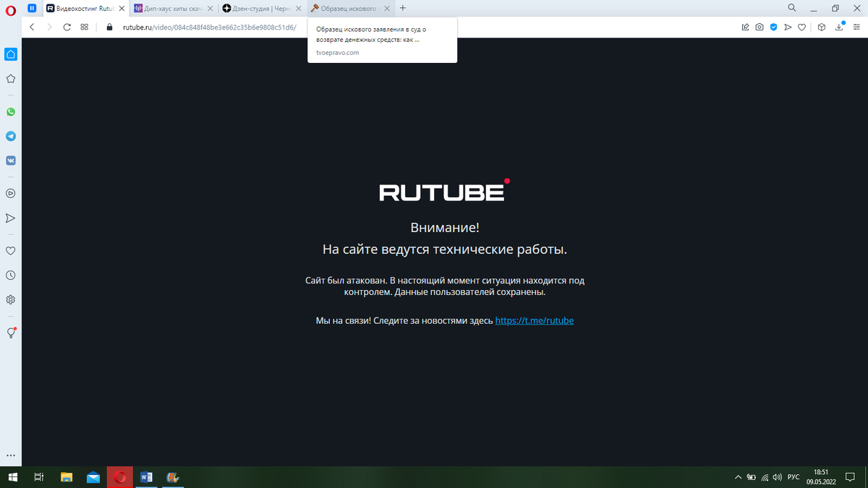The image size is (868, 488).
Task: Open Telegram in the sidebar
Action: 11,136
